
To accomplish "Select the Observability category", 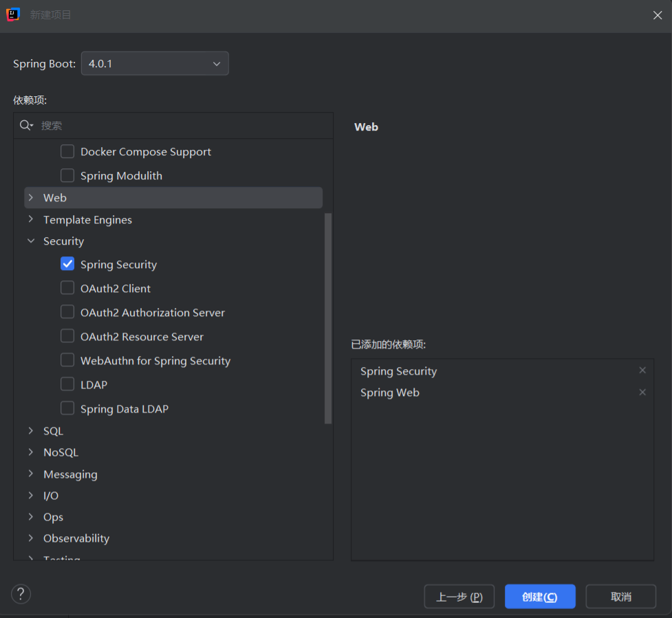I will pos(76,538).
